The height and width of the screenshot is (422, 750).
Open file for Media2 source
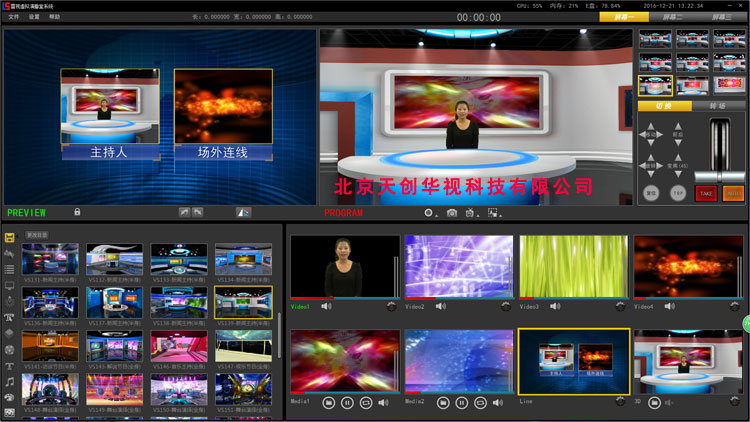pos(442,402)
